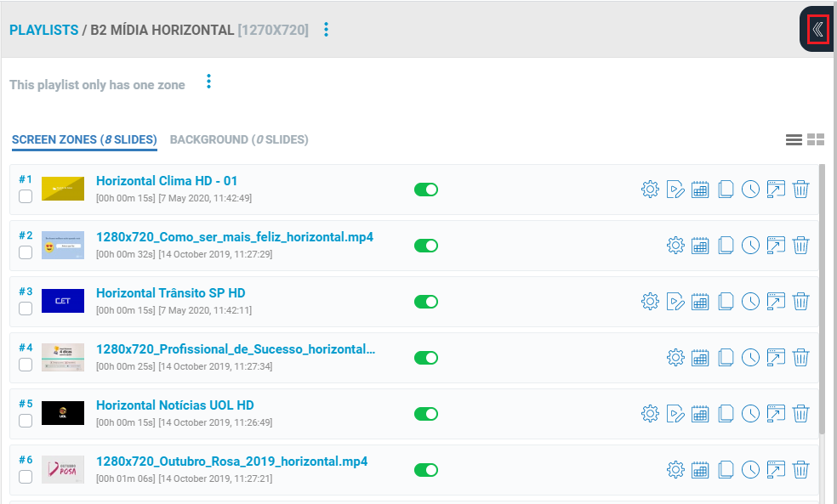Open Horizontal Notícias UOL HD title link
Viewport: 837px width, 504px height.
[x=175, y=405]
